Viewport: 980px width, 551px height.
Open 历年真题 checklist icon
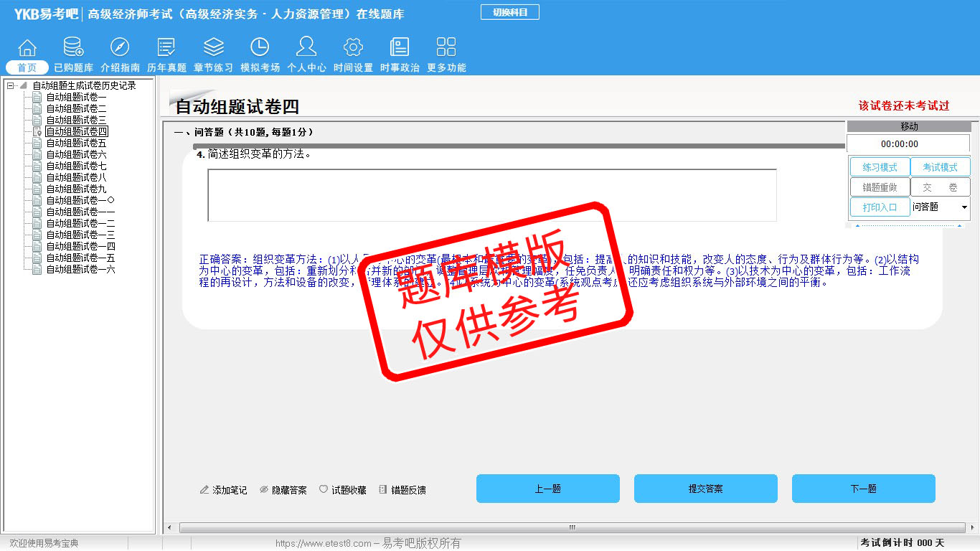click(166, 48)
